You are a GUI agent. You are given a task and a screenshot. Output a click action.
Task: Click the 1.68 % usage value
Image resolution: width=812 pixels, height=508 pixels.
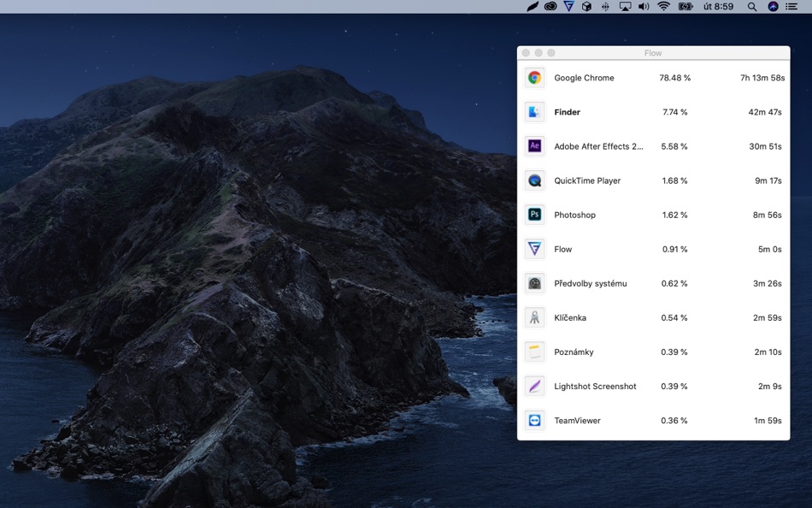[674, 180]
